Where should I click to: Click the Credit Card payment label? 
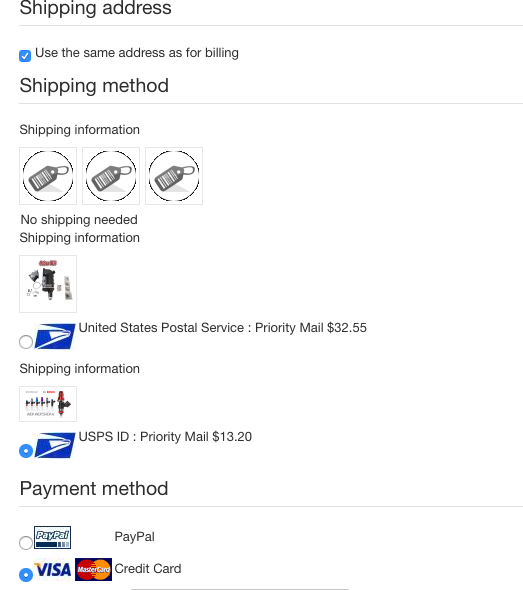click(148, 569)
